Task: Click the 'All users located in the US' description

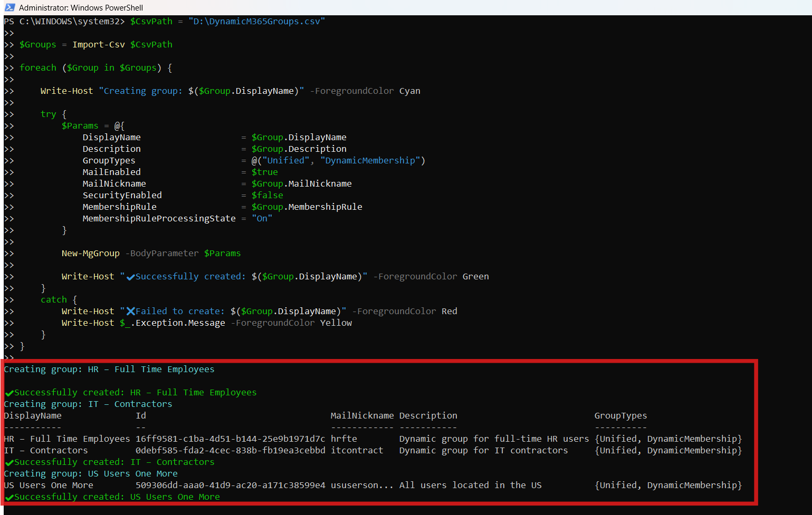Action: click(x=470, y=485)
